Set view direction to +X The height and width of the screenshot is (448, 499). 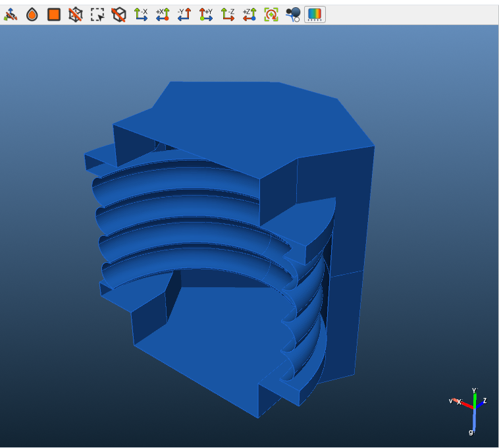tap(163, 14)
